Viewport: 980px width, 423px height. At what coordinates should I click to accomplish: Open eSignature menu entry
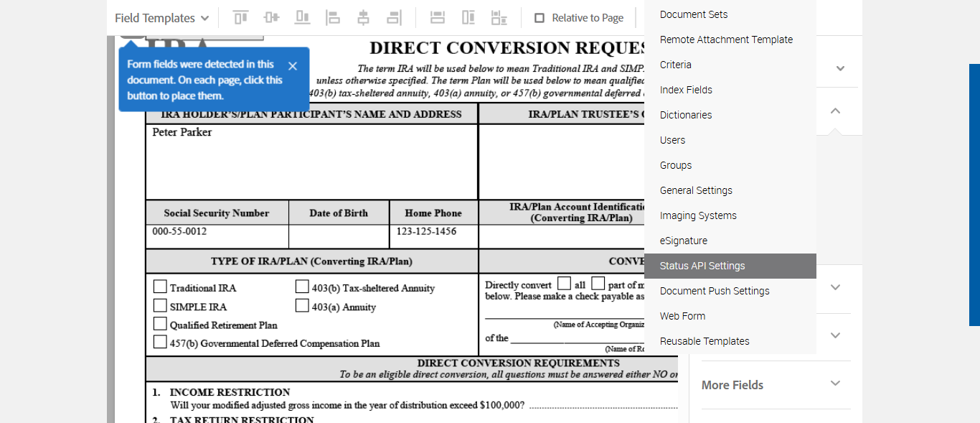(730, 241)
